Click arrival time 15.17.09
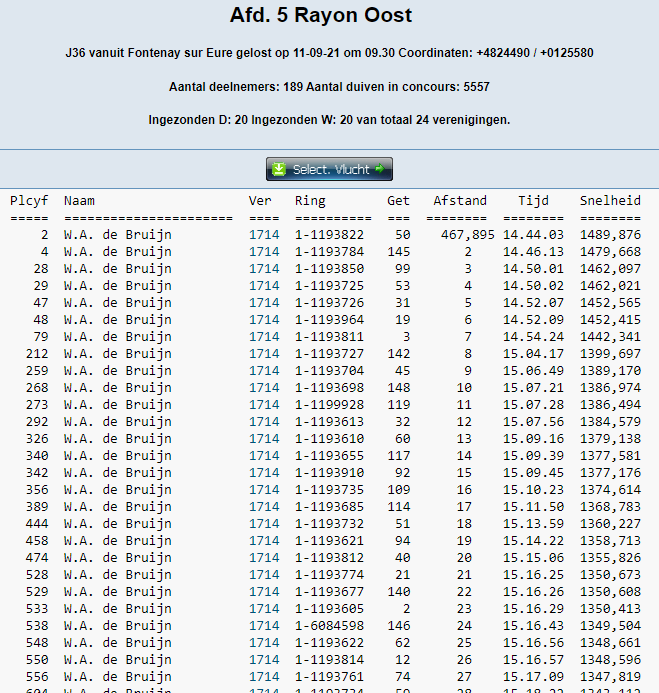This screenshot has width=659, height=693. click(x=533, y=677)
